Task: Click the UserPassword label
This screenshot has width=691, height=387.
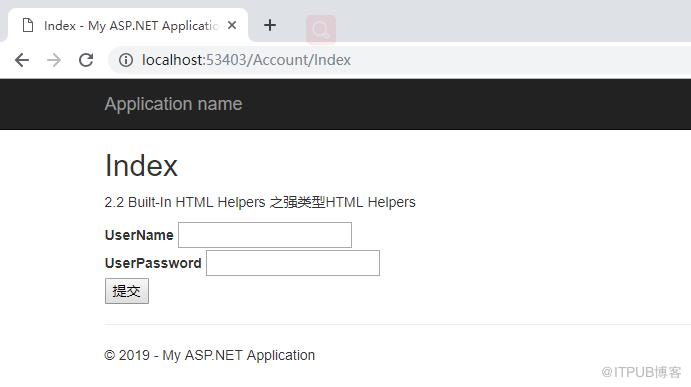Action: (x=153, y=263)
